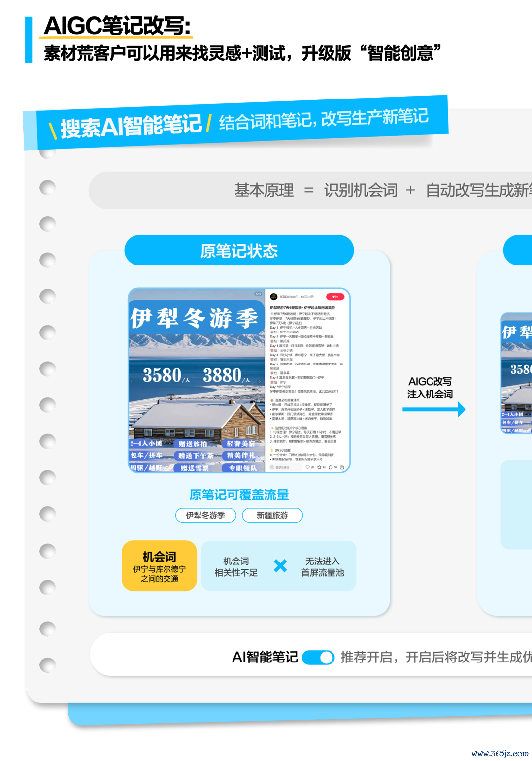The width and height of the screenshot is (532, 761).
Task: Click the author avatar in the note
Action: point(274,297)
